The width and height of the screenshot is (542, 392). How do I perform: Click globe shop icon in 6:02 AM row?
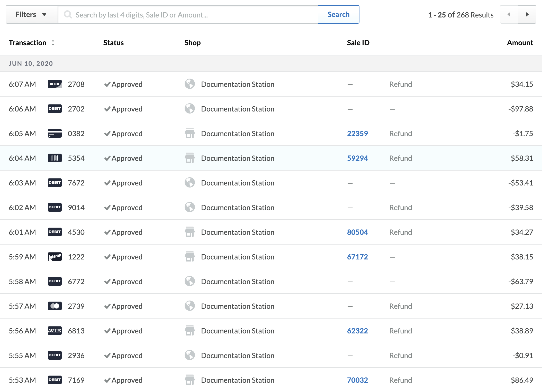tap(190, 207)
